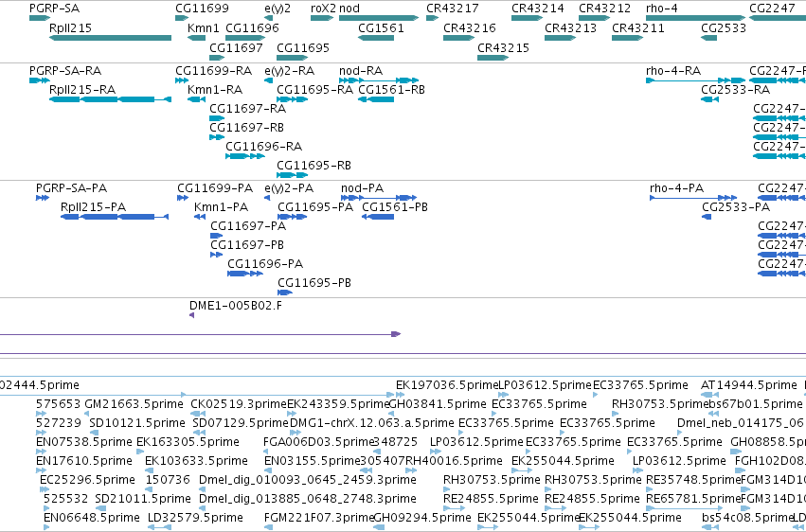Select the CG2533 gene label
This screenshot has width=806, height=532.
click(x=724, y=27)
